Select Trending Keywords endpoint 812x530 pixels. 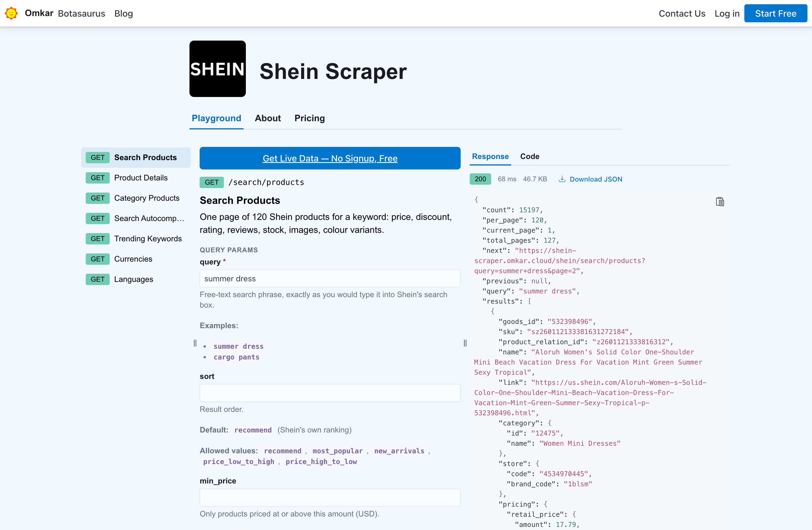136,239
